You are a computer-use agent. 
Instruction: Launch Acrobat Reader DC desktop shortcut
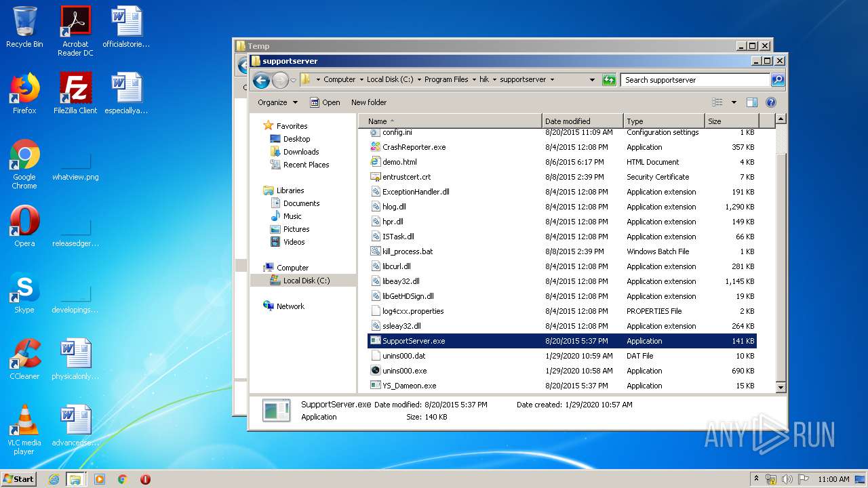pyautogui.click(x=75, y=31)
